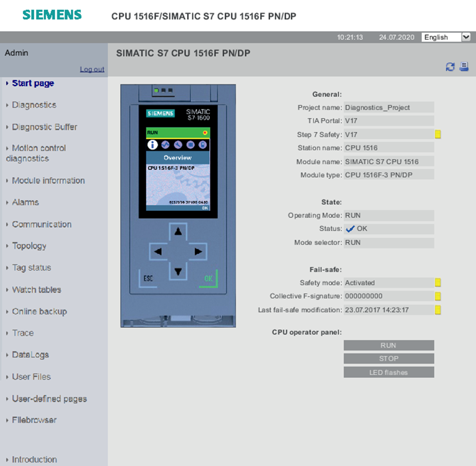Screen dimensions: 476x466
Task: Open Watch tables page
Action: pyautogui.click(x=37, y=289)
